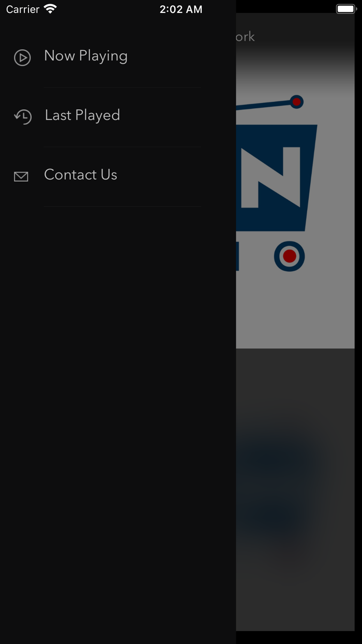The height and width of the screenshot is (644, 362).
Task: Tap the Carrier label in status bar
Action: [23, 9]
